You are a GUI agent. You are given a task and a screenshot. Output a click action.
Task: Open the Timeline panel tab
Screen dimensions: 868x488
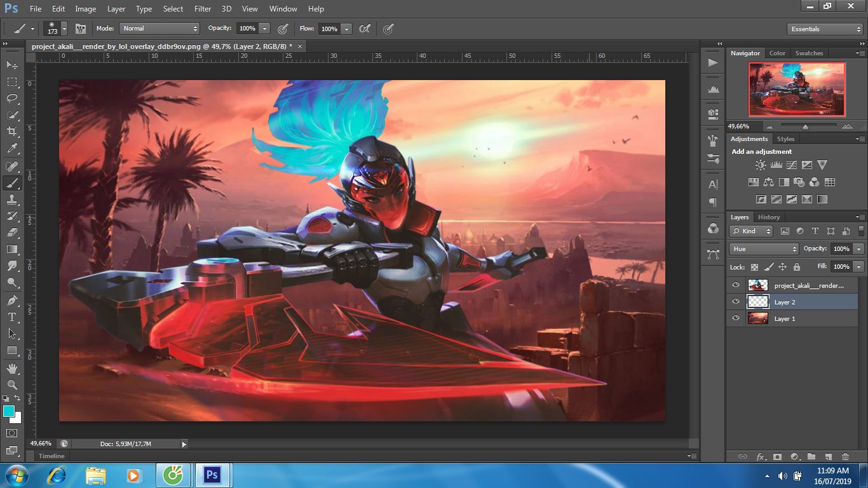(51, 456)
